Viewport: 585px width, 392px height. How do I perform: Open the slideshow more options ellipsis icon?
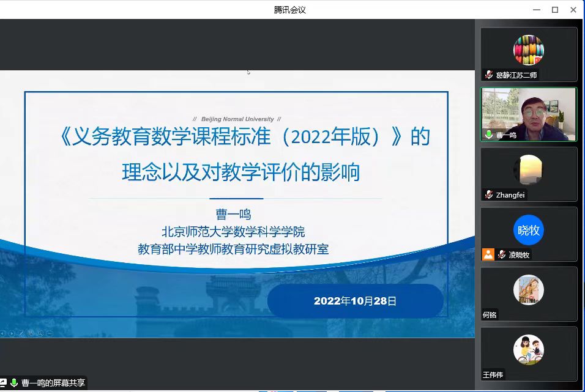point(50,333)
